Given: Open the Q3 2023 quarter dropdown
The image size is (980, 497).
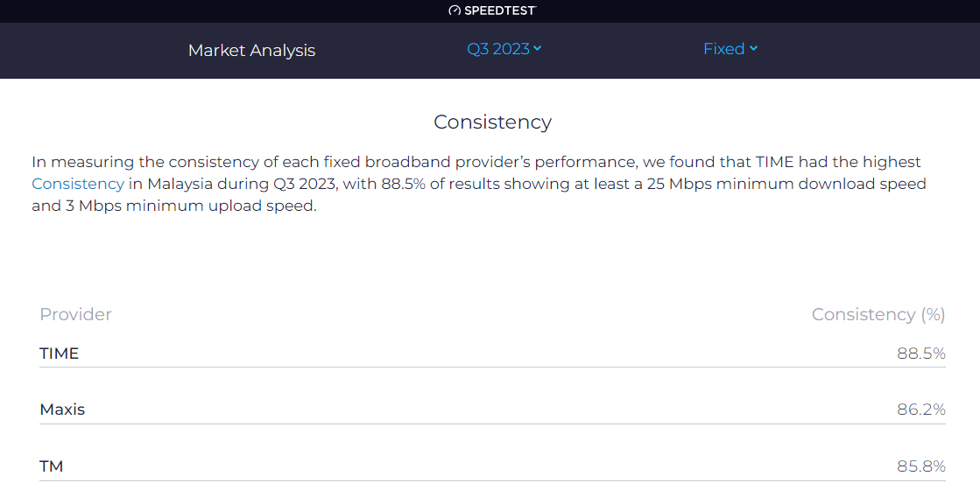Looking at the screenshot, I should tap(498, 49).
